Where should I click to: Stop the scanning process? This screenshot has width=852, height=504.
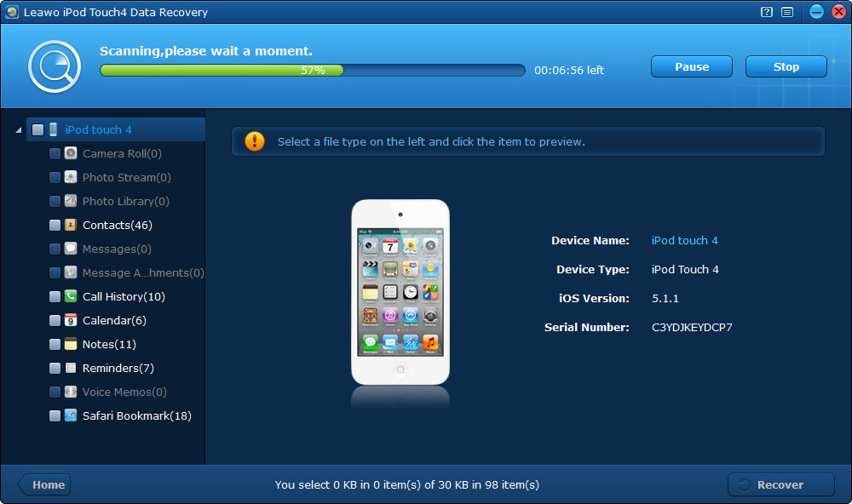pyautogui.click(x=786, y=66)
